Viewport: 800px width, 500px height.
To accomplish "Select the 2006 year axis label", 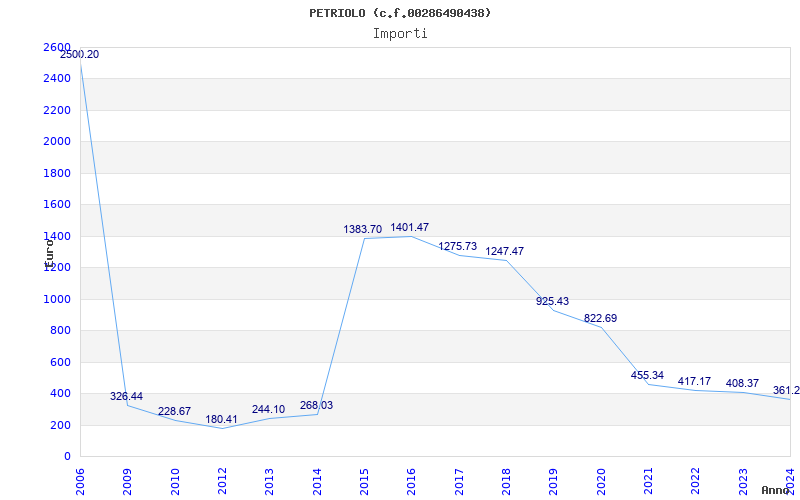I will [x=81, y=479].
